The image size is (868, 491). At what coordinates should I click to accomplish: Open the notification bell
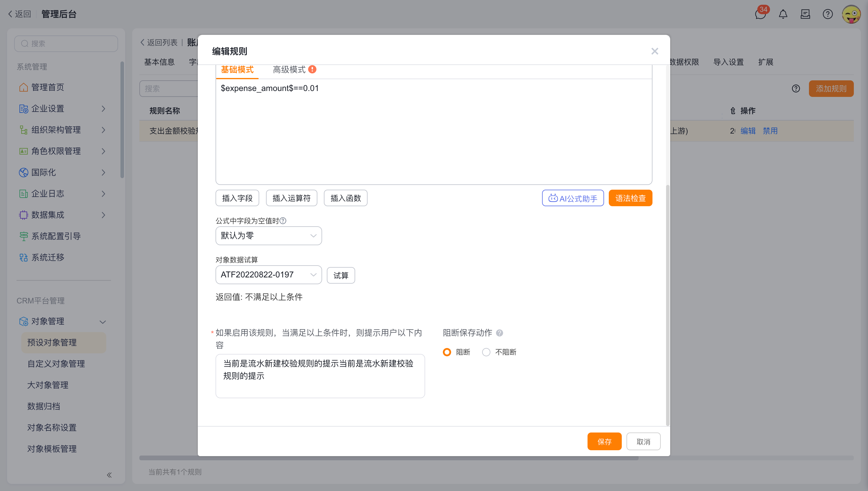pos(783,14)
